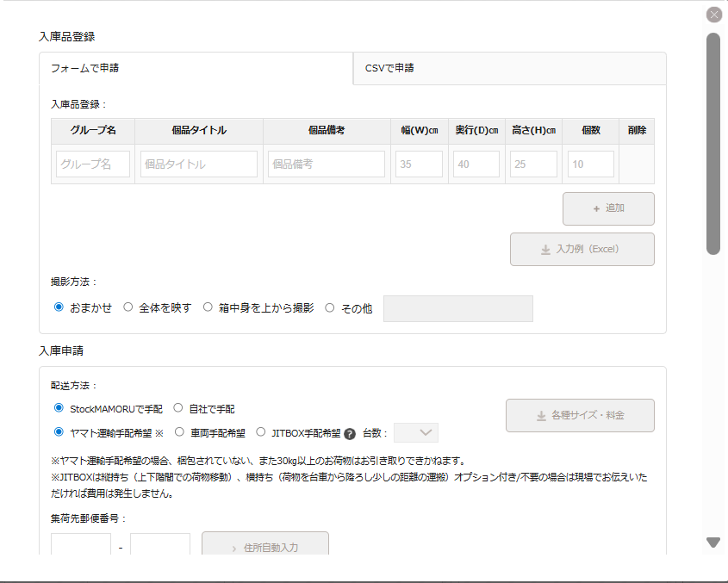
Task: Choose 箱中身を上から撮影 option
Action: 208,306
